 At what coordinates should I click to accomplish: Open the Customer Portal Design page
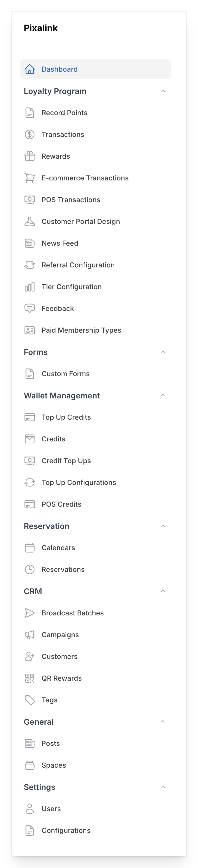pos(81,221)
